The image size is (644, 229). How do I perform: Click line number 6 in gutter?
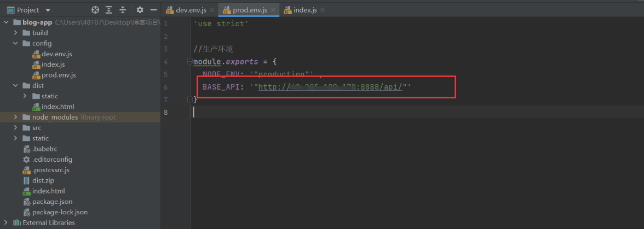[x=165, y=87]
